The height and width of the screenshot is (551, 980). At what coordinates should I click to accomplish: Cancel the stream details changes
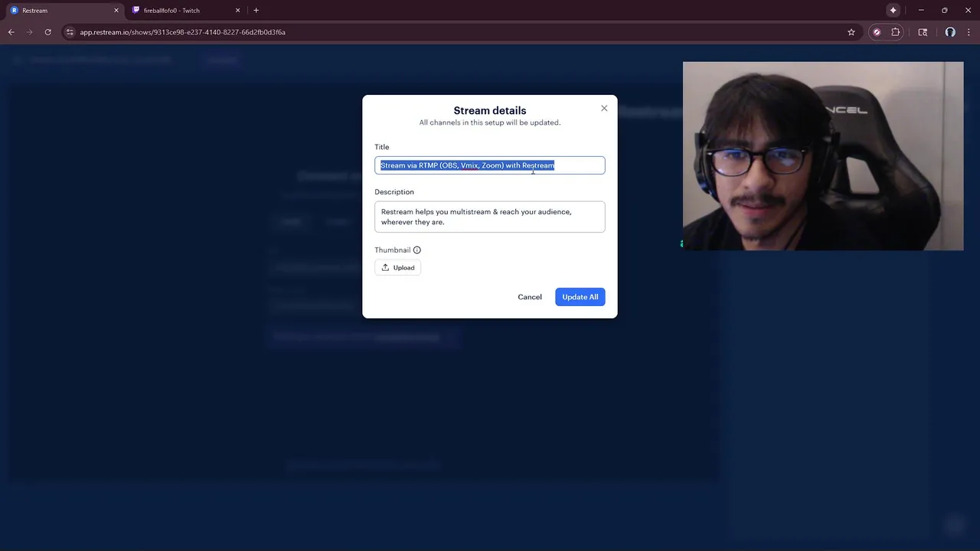click(x=530, y=297)
